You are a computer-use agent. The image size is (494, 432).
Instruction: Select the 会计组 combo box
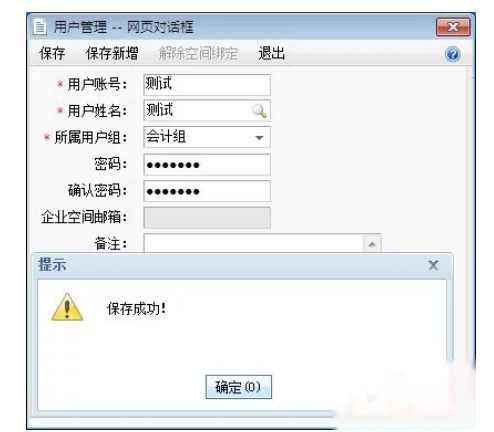[x=207, y=137]
